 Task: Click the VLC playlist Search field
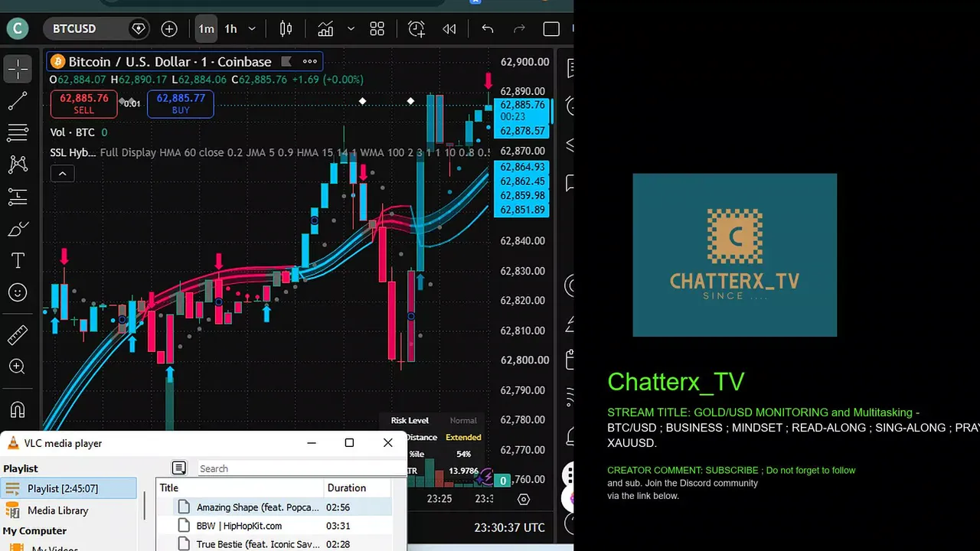[x=301, y=468]
